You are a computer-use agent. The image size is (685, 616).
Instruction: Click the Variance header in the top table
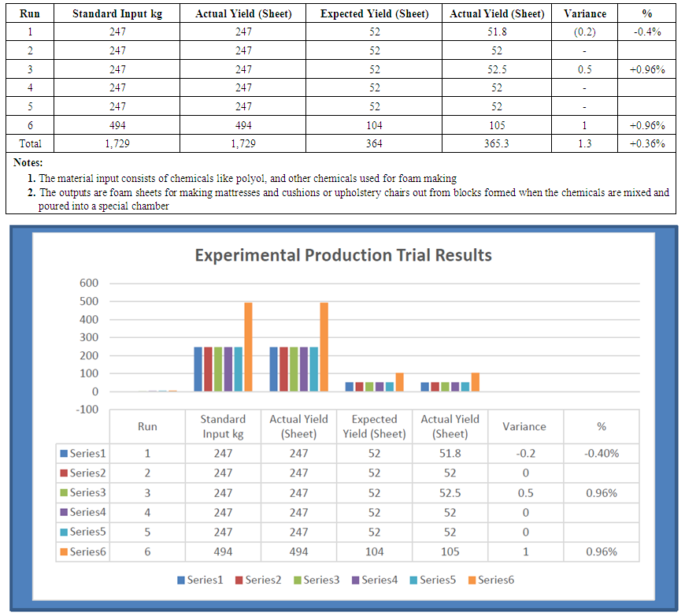click(x=585, y=13)
